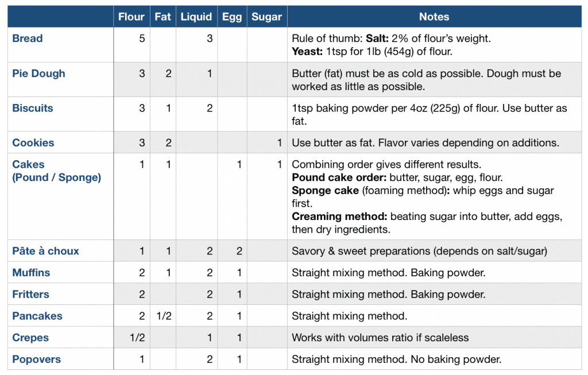Screen dimensions: 588x375
Task: Click the Pancakes 1/2 fat cell
Action: (163, 316)
